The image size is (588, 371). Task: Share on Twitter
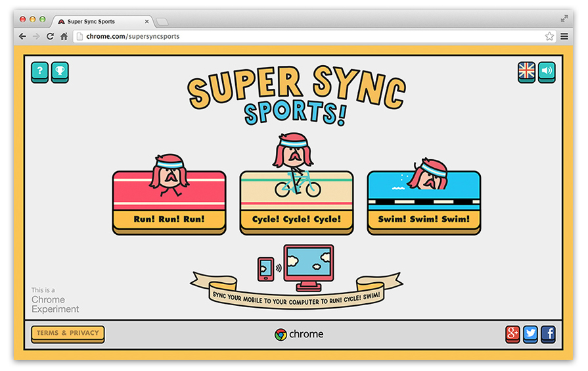[x=530, y=334]
